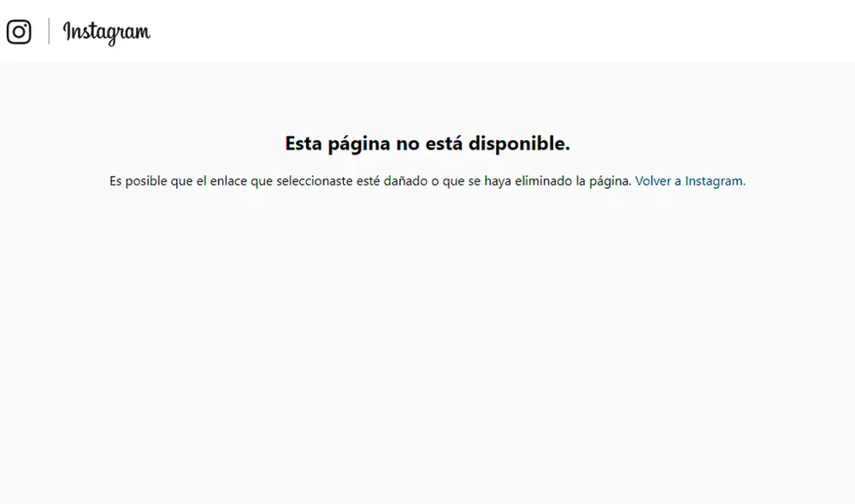Click the word 'Esta' starting the heading
The width and height of the screenshot is (855, 504).
tap(304, 144)
